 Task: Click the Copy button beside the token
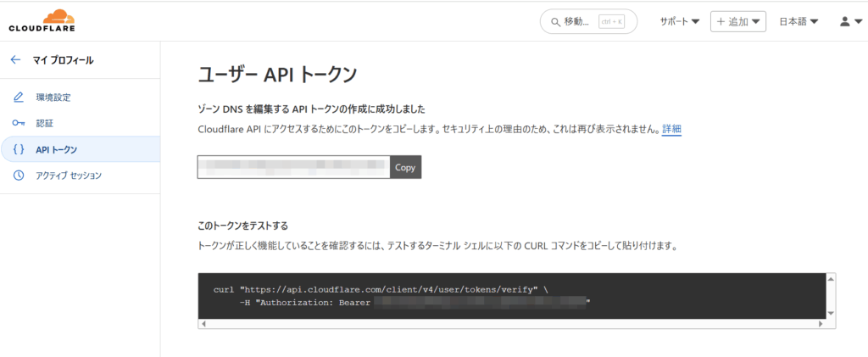click(x=405, y=167)
